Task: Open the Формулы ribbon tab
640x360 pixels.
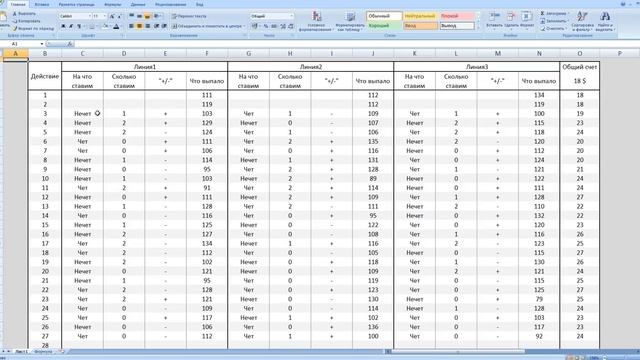Action: [113, 4]
